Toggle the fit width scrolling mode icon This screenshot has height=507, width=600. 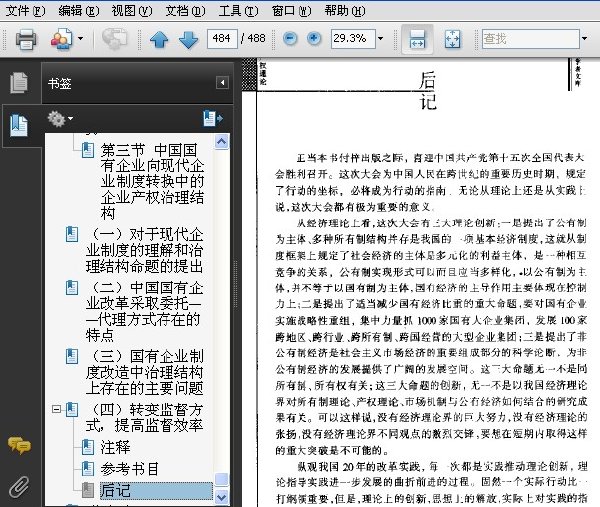(417, 39)
